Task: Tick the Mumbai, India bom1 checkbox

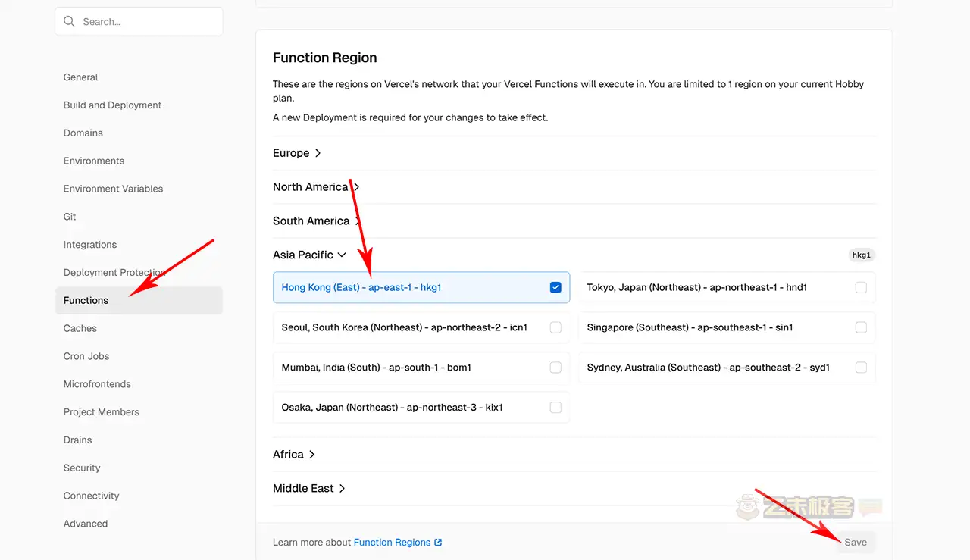Action: tap(555, 368)
